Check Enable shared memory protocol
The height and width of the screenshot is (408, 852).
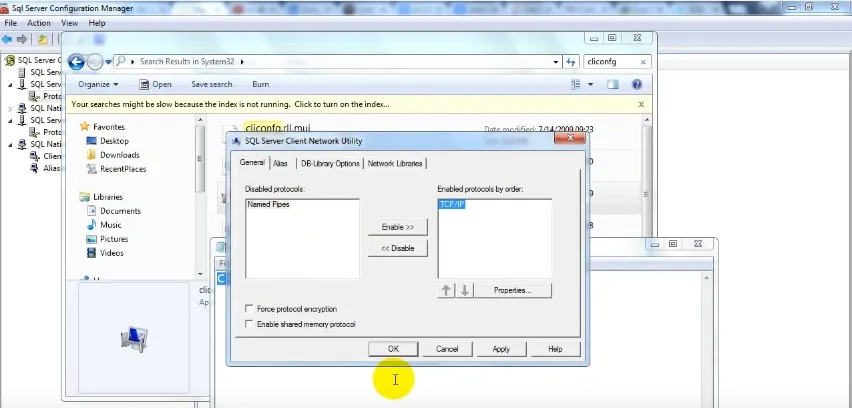point(249,324)
